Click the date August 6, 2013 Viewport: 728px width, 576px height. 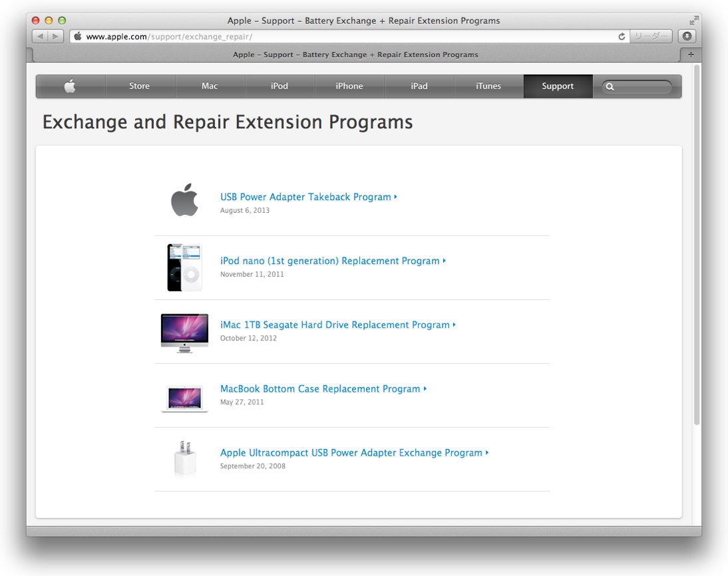[x=245, y=210]
